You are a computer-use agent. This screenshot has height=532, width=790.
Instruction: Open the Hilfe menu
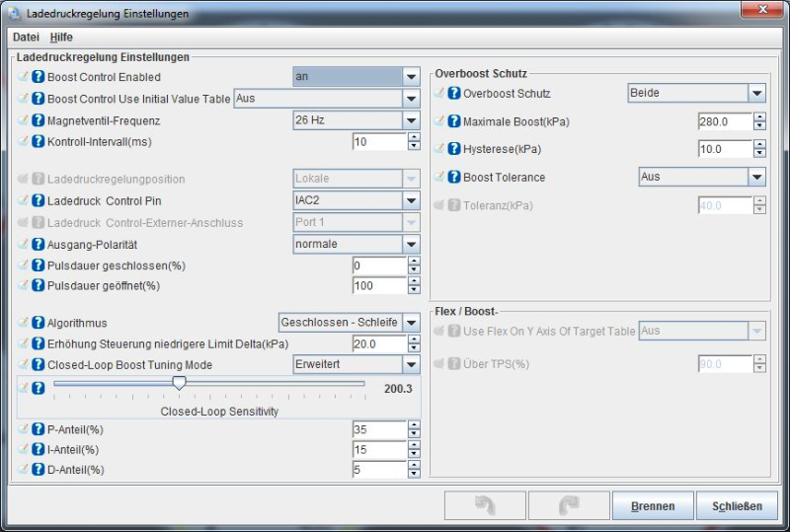click(61, 37)
